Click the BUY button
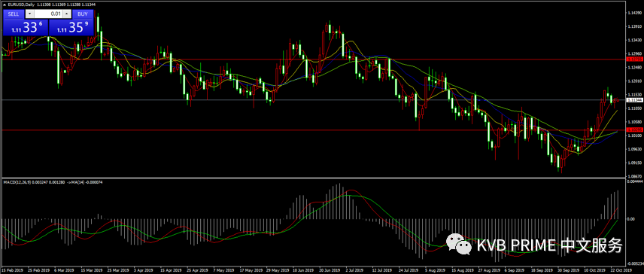This screenshot has height=274, width=644. [x=83, y=14]
